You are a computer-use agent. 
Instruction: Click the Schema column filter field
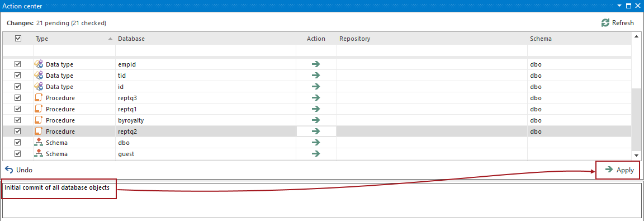coord(579,50)
